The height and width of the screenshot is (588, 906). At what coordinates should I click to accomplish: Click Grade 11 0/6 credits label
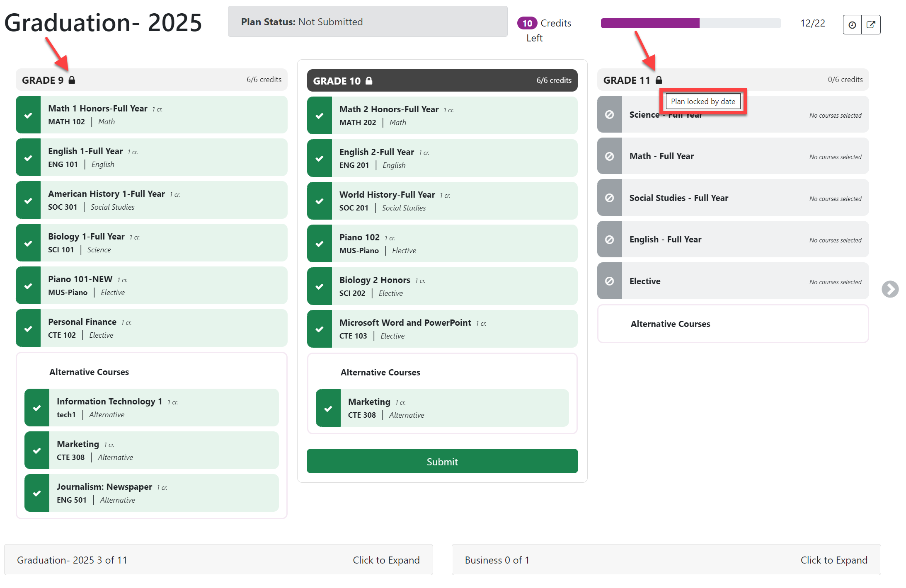pos(845,80)
